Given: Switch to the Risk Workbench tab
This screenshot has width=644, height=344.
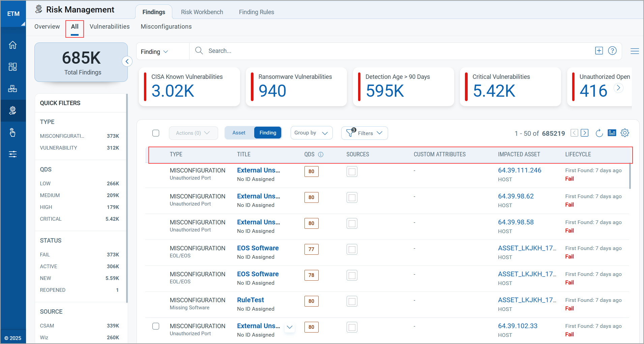Looking at the screenshot, I should pyautogui.click(x=202, y=12).
